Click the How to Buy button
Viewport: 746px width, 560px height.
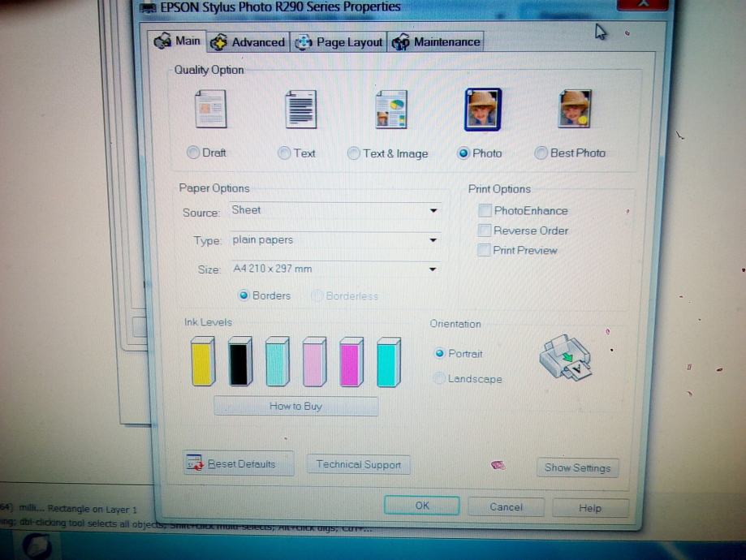coord(295,406)
